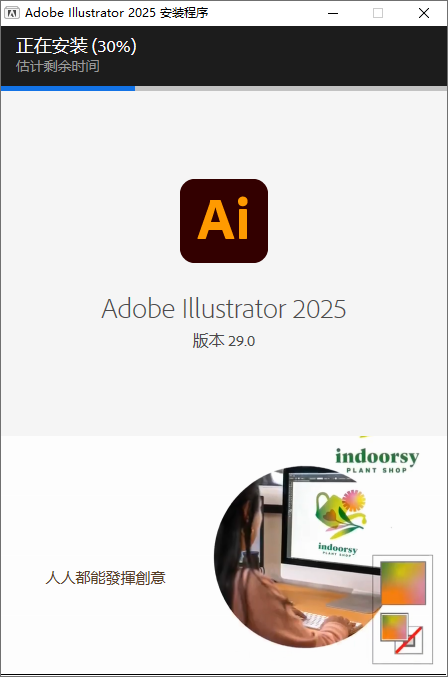Minimize the installer window
The height and width of the screenshot is (677, 448).
[333, 13]
